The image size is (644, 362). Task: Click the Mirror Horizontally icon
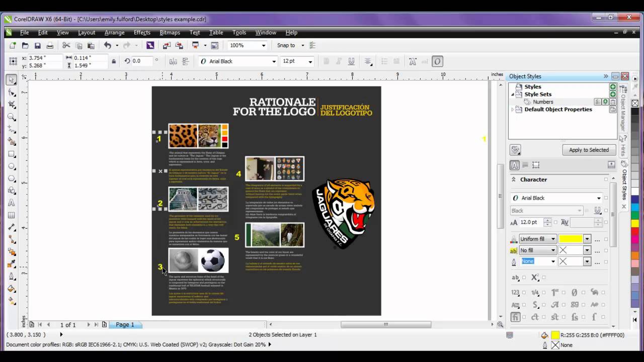click(173, 61)
